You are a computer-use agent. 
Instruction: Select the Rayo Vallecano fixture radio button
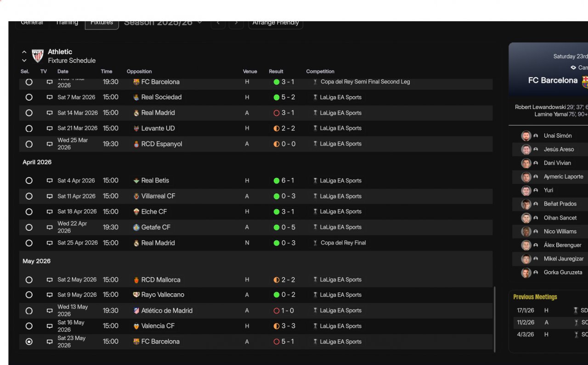click(x=29, y=295)
